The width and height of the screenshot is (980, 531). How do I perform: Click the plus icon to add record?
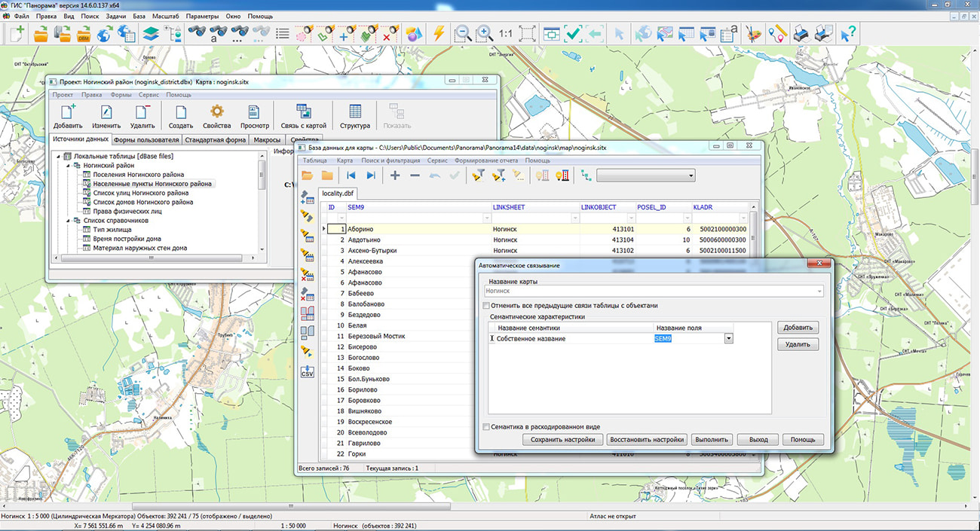[394, 175]
